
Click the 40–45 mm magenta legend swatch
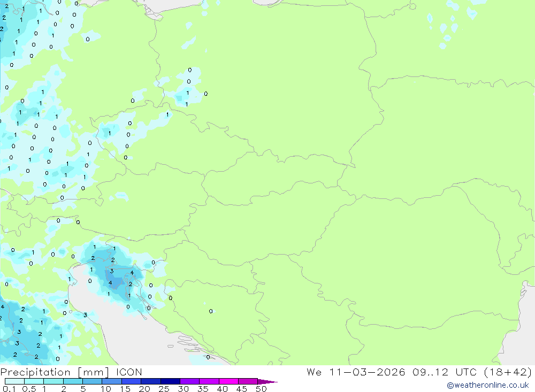[228, 381]
